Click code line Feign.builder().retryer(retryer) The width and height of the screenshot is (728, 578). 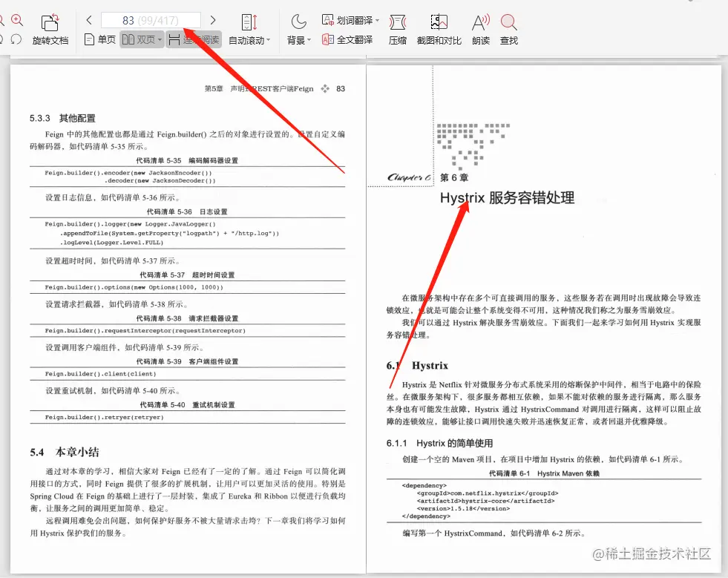coord(105,418)
